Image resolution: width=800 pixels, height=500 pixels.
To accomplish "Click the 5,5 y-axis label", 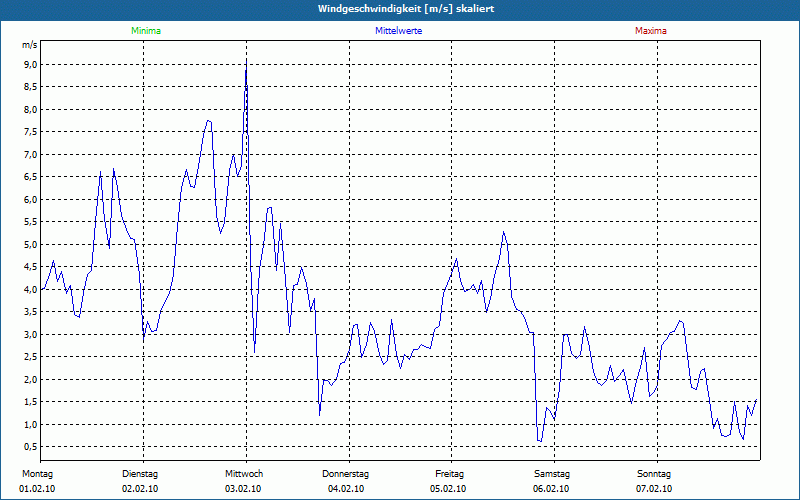I will 31,222.
